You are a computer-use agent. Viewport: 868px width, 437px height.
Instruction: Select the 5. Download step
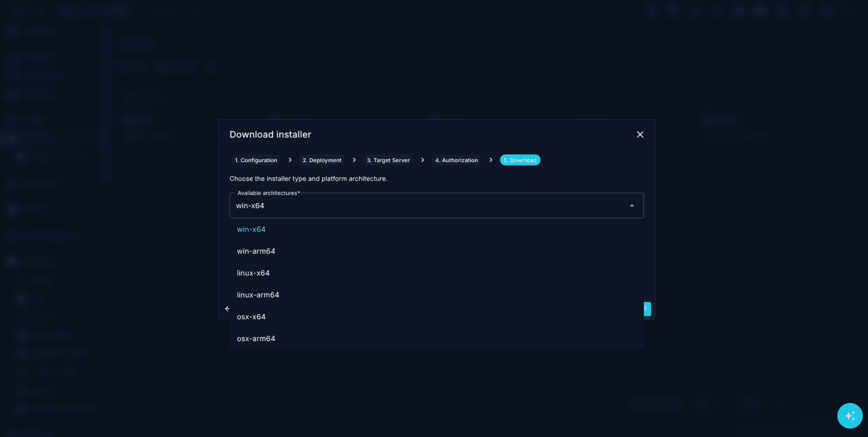click(520, 160)
